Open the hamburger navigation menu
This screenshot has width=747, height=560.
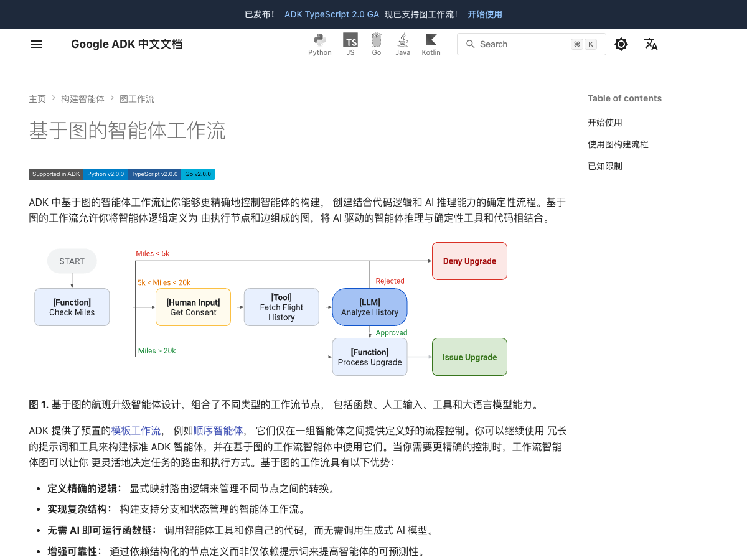click(x=36, y=44)
